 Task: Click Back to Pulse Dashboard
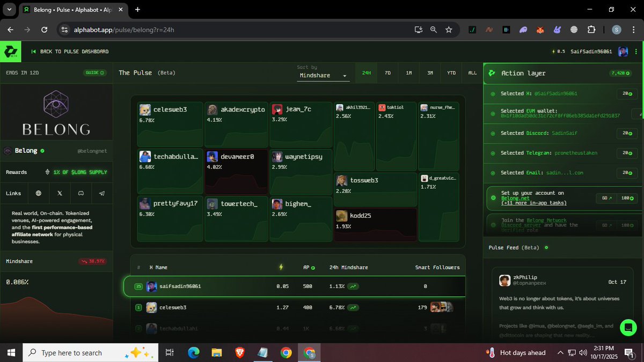(70, 51)
